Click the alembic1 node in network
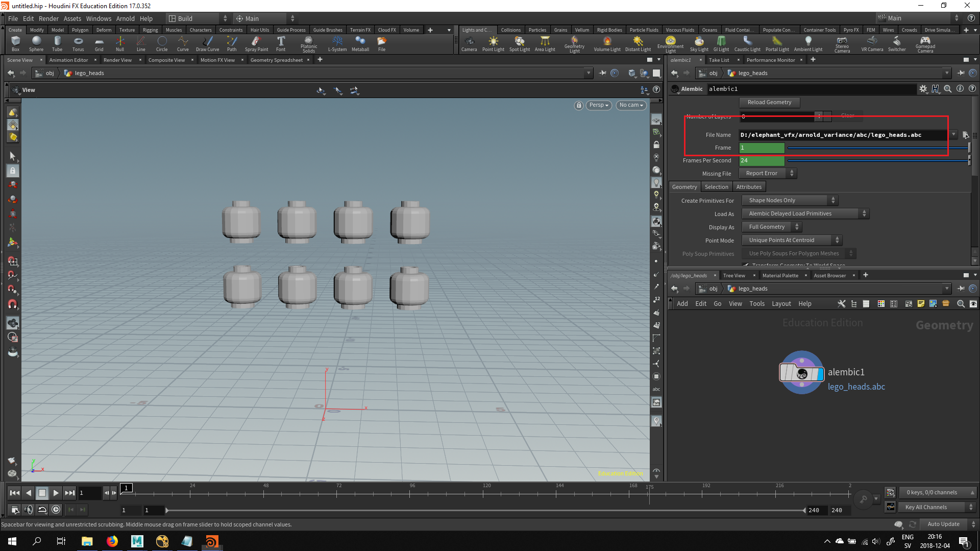 801,373
